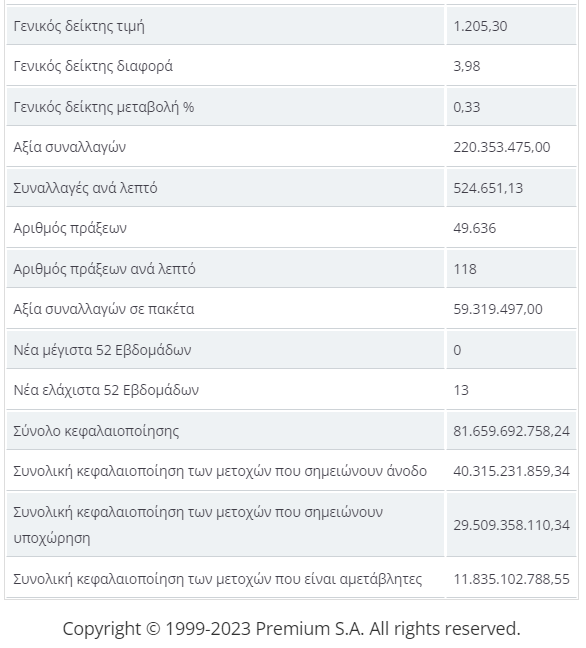Click the Γενικός δείκτης διαφορά row label

pos(93,66)
